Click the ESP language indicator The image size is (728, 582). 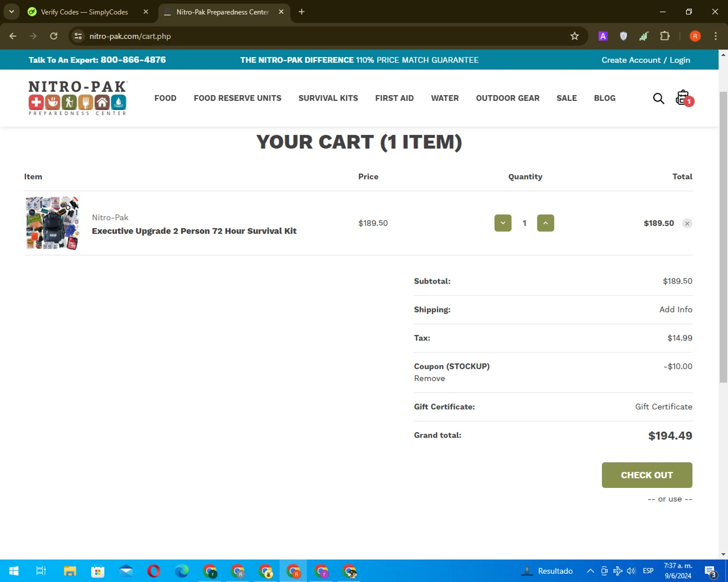coord(648,571)
